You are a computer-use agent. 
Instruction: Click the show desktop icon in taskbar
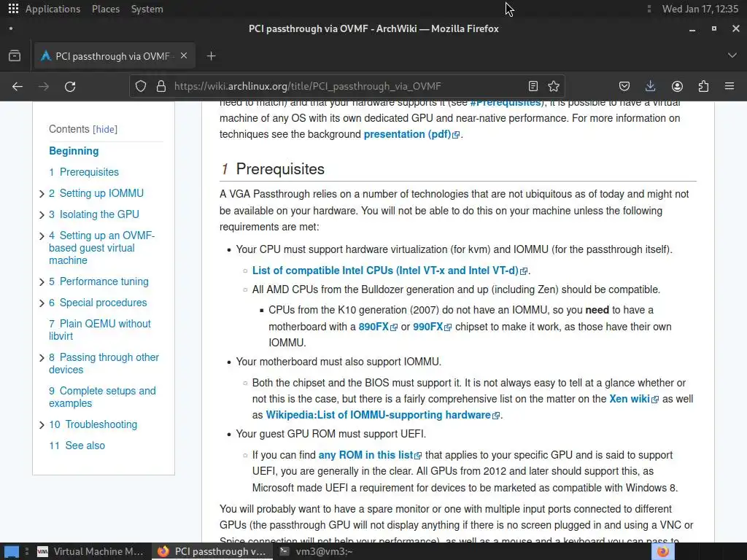pyautogui.click(x=12, y=551)
